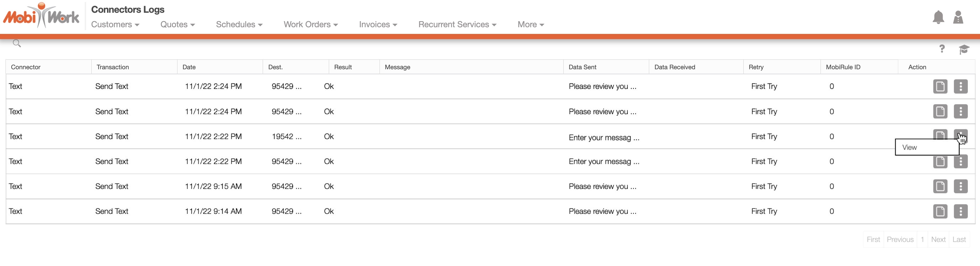Expand the Customers dropdown menu

click(x=115, y=25)
